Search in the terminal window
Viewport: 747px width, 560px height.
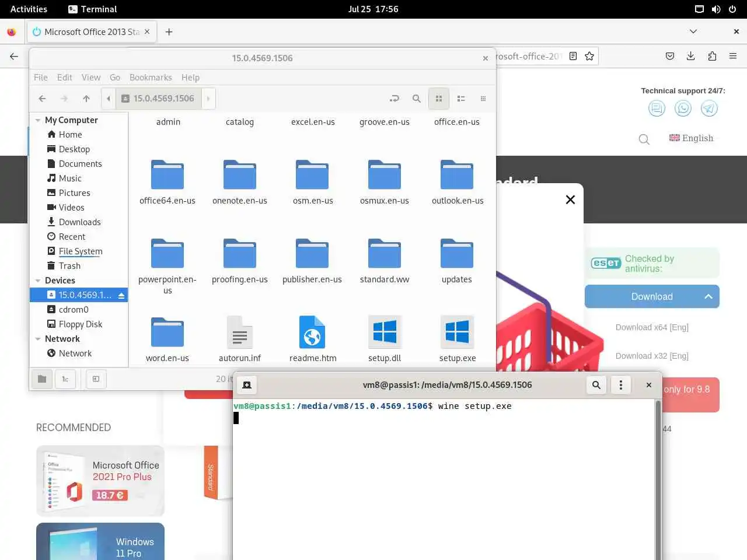pyautogui.click(x=596, y=385)
